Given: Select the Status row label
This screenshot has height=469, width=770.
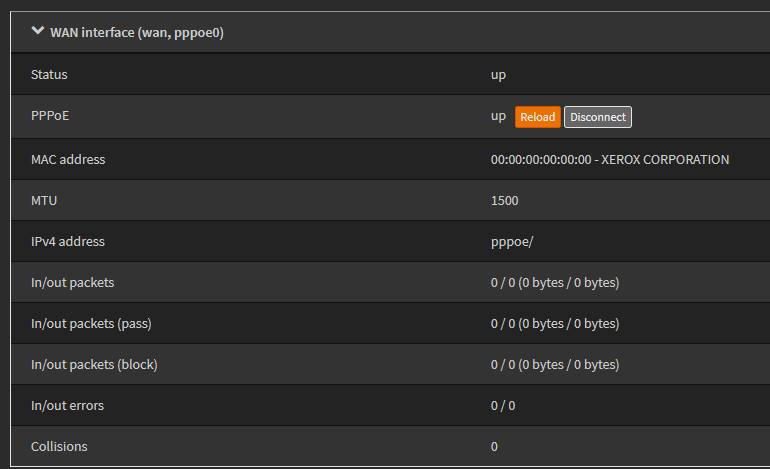Looking at the screenshot, I should pos(49,75).
